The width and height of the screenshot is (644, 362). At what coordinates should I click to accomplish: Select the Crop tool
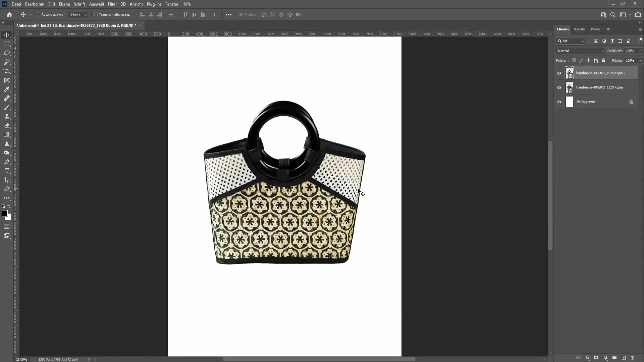point(7,71)
